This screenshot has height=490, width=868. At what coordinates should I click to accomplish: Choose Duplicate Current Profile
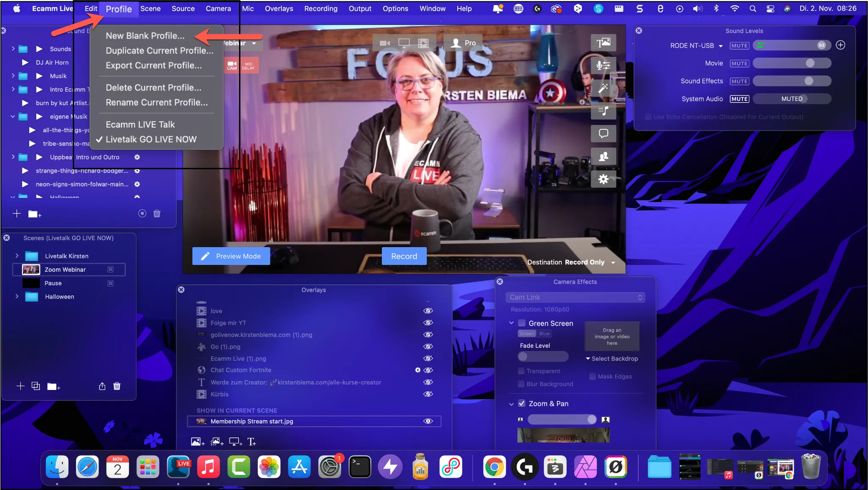click(x=159, y=50)
